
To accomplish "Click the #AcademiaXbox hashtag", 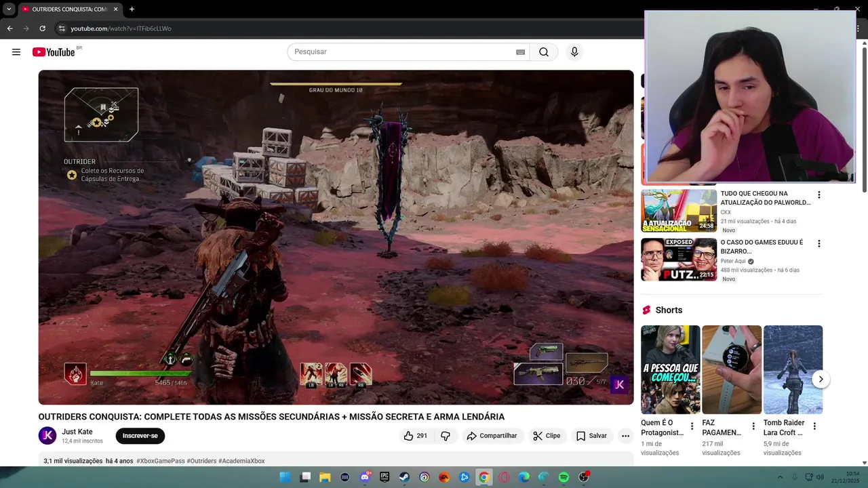I will 241,461.
